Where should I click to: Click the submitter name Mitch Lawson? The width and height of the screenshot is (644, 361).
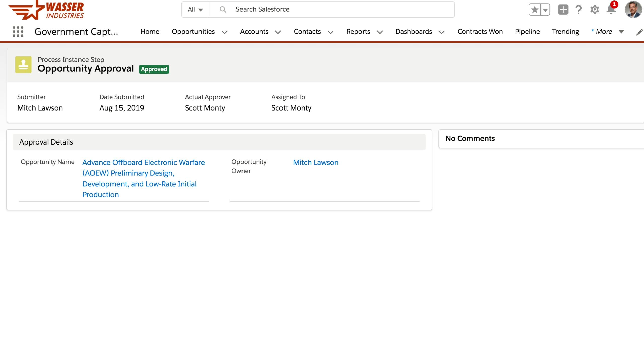(40, 108)
